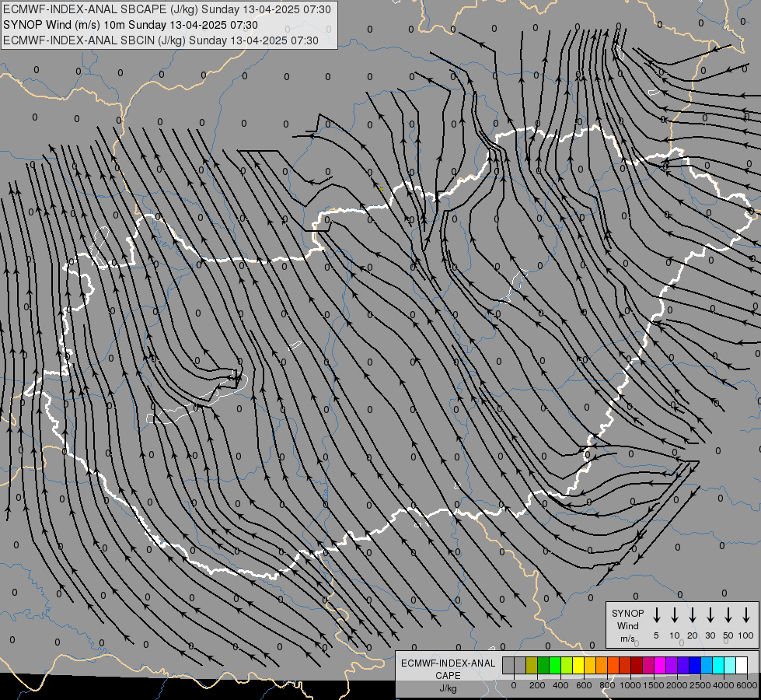Select the bright green CAPE legend swatch
Screen dimensions: 761x700
click(x=555, y=665)
